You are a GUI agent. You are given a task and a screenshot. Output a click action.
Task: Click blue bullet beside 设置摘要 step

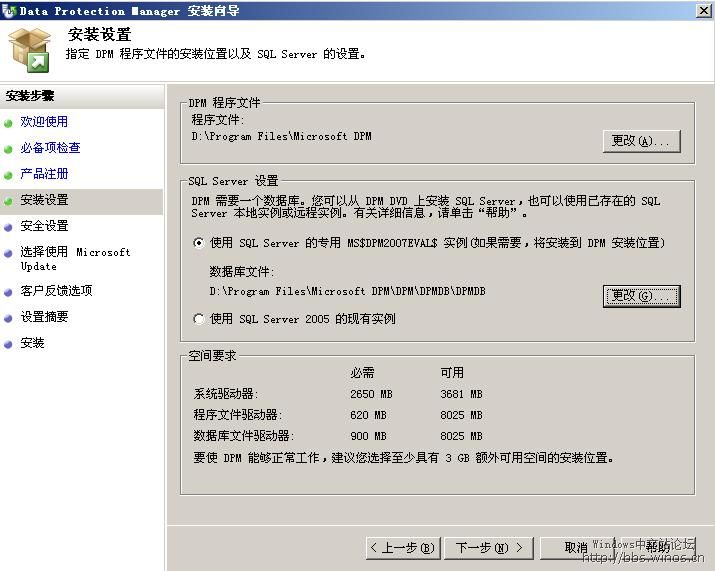coord(9,318)
